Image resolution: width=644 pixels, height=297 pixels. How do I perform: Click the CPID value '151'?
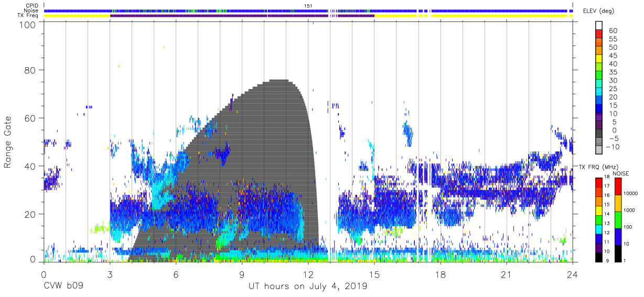click(308, 5)
